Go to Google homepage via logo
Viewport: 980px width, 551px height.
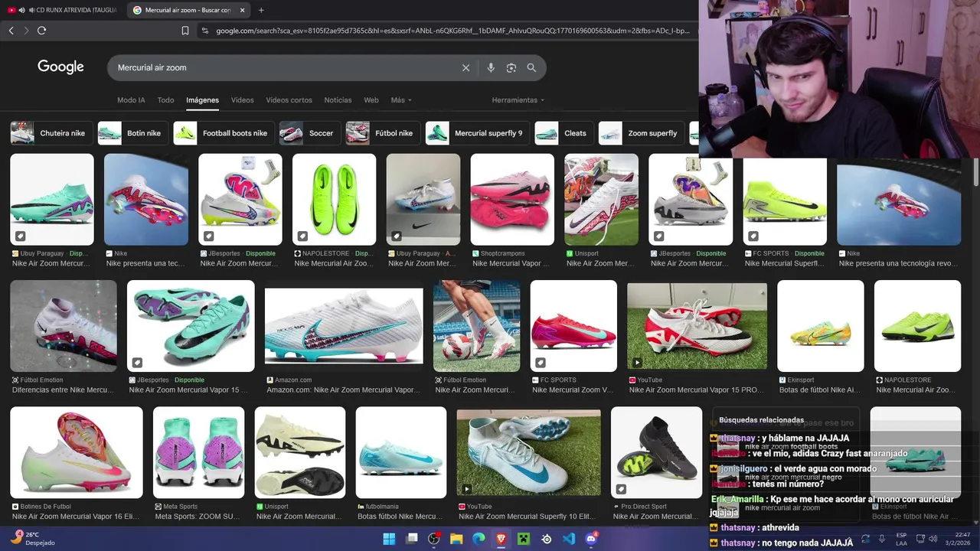tap(60, 67)
